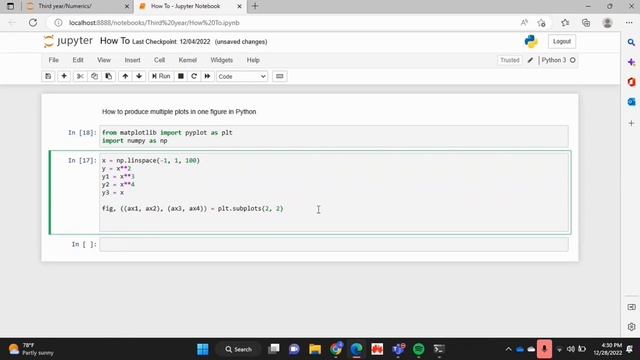
Task: Rename notebook via How To title
Action: 115,41
